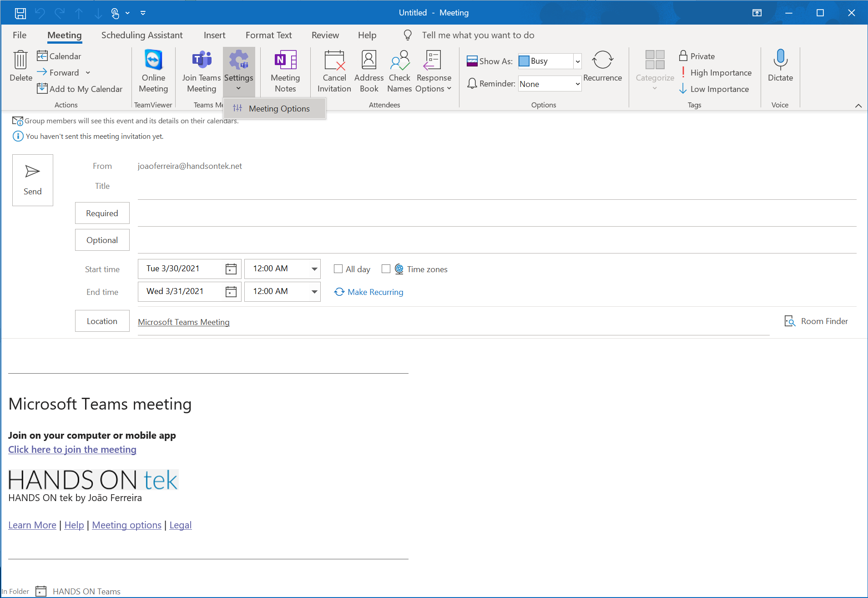The height and width of the screenshot is (598, 868).
Task: Open the Show As status dropdown
Action: click(577, 61)
